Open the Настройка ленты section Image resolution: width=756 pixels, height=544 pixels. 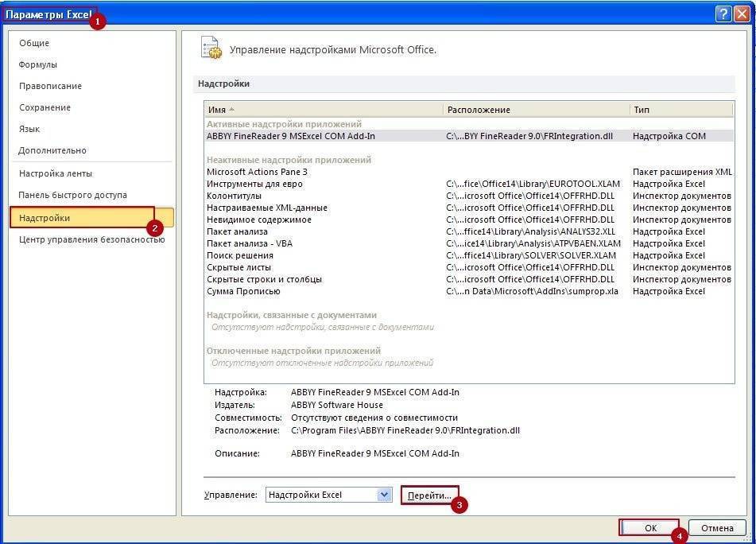[x=56, y=173]
